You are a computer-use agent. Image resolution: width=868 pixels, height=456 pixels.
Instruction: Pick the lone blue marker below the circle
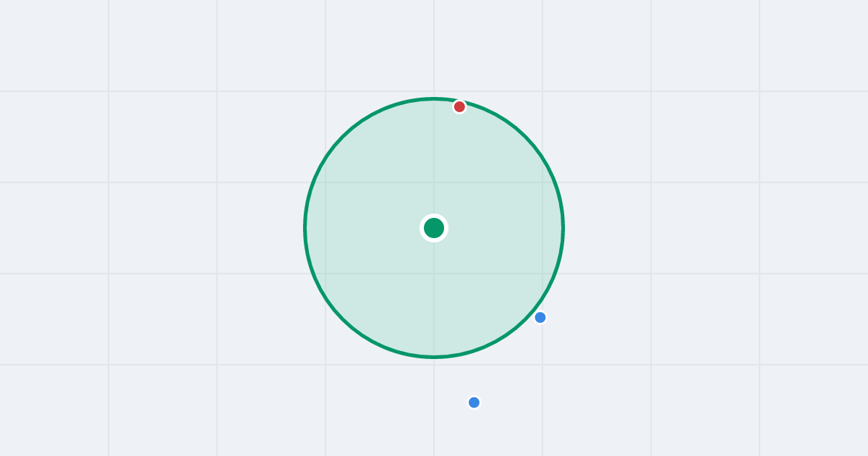tap(474, 402)
